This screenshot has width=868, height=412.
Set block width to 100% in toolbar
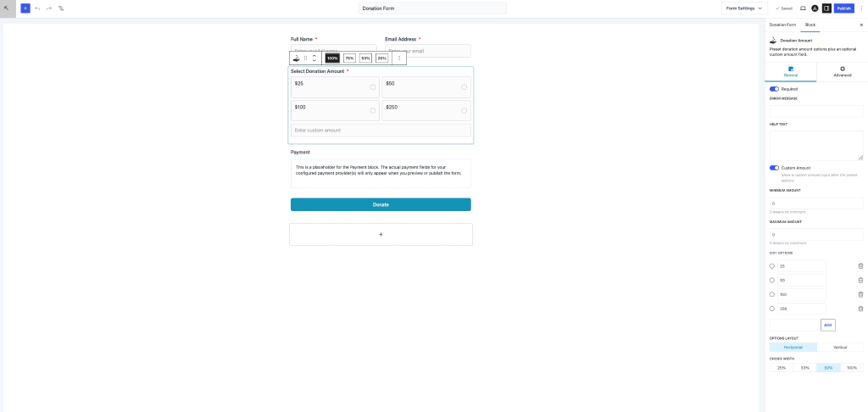[332, 58]
